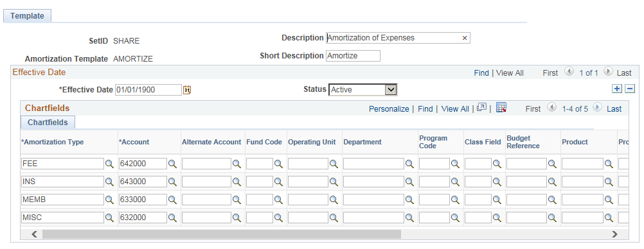Screen dimensions: 644x249
Task: Look up Account 632000
Action: point(172,218)
